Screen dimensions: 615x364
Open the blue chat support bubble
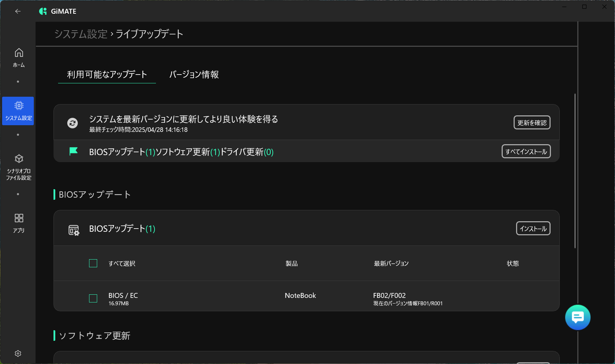pos(578,317)
